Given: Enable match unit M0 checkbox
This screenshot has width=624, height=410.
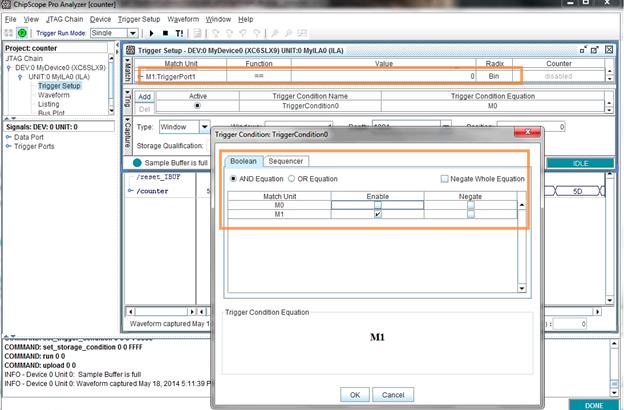Looking at the screenshot, I should point(378,205).
